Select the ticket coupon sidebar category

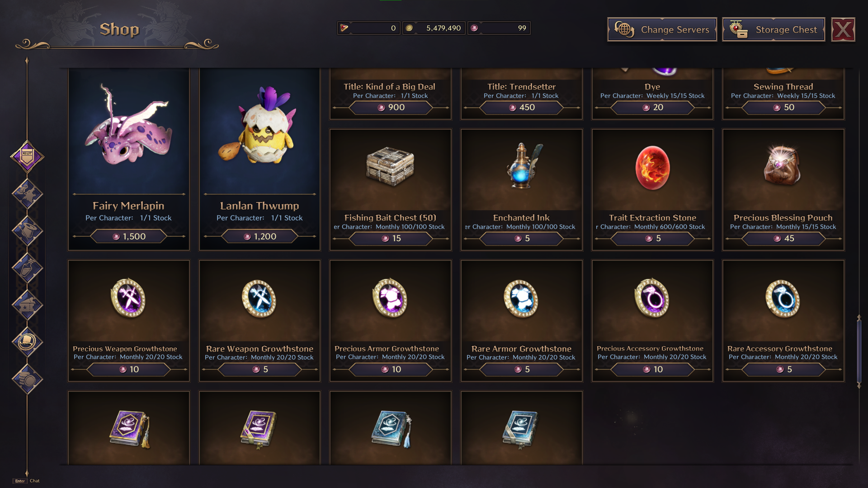[x=27, y=305]
